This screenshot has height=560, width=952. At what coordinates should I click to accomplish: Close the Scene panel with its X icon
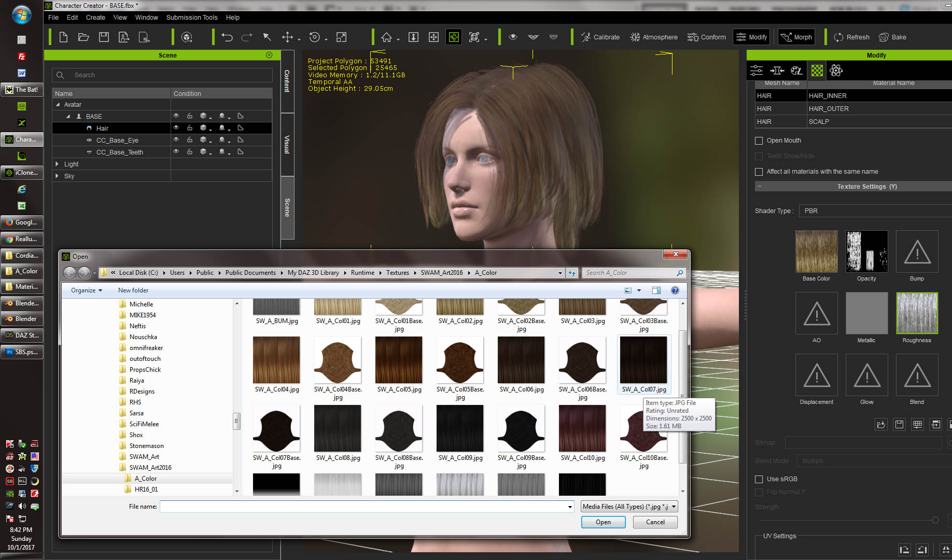(269, 55)
